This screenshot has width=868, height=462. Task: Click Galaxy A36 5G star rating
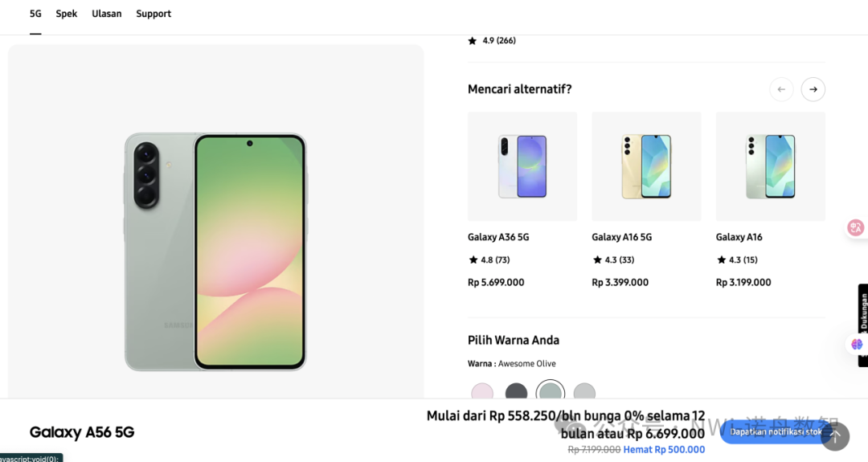pyautogui.click(x=489, y=260)
